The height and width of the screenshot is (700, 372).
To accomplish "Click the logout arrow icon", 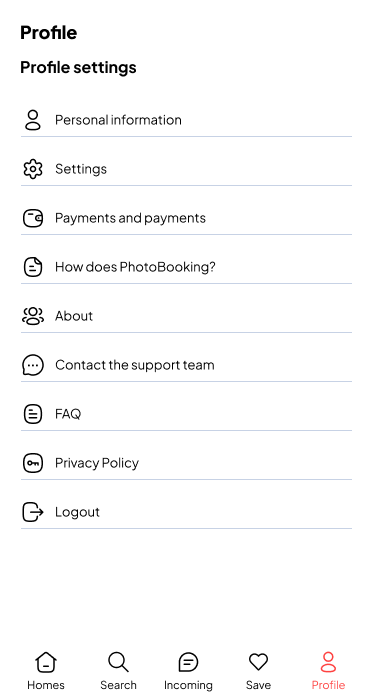I will click(33, 512).
